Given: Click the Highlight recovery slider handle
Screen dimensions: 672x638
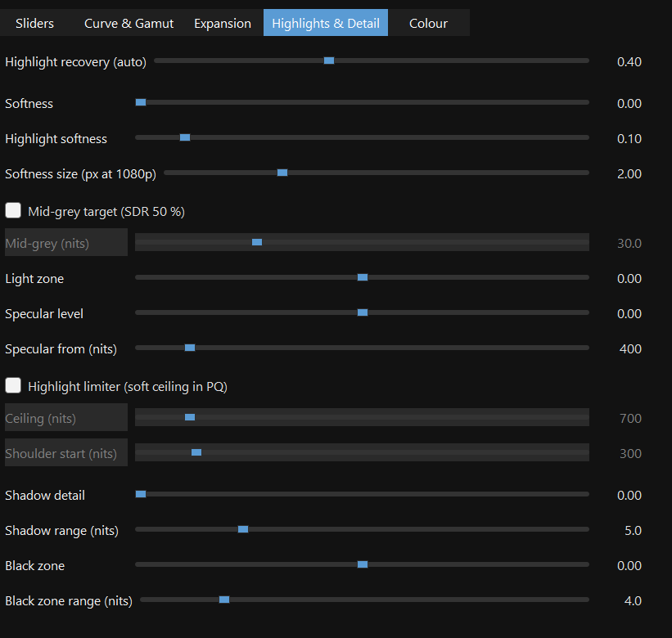Looking at the screenshot, I should click(x=329, y=61).
